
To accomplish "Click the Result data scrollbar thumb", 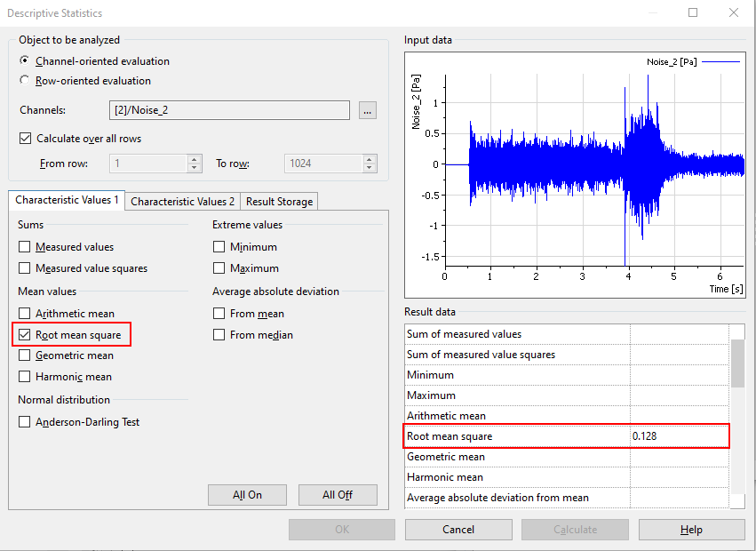I will coord(737,363).
